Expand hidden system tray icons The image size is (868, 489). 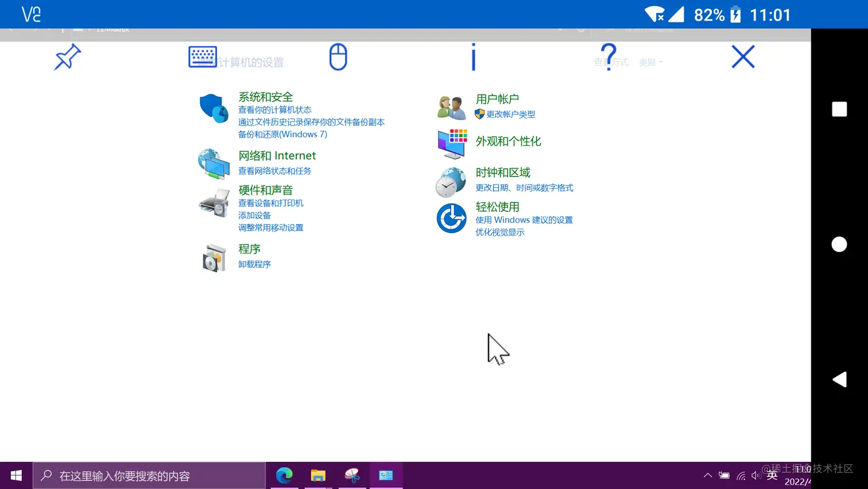pyautogui.click(x=708, y=475)
